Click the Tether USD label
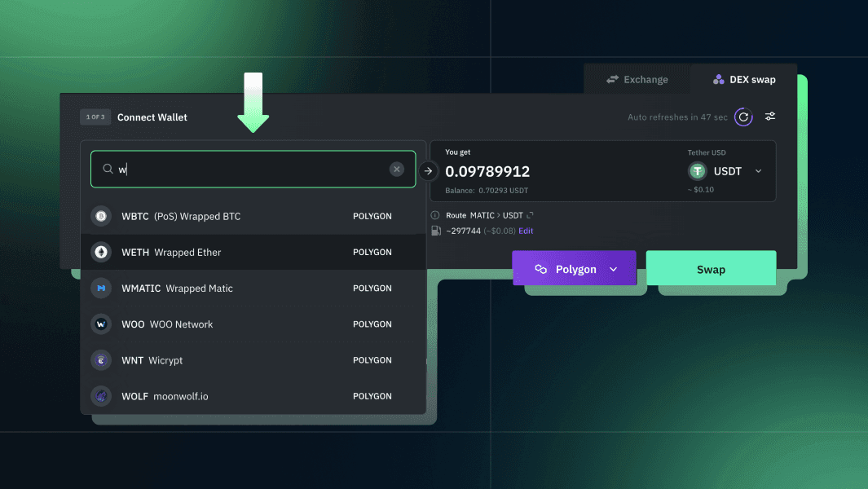The height and width of the screenshot is (489, 868). pyautogui.click(x=707, y=153)
